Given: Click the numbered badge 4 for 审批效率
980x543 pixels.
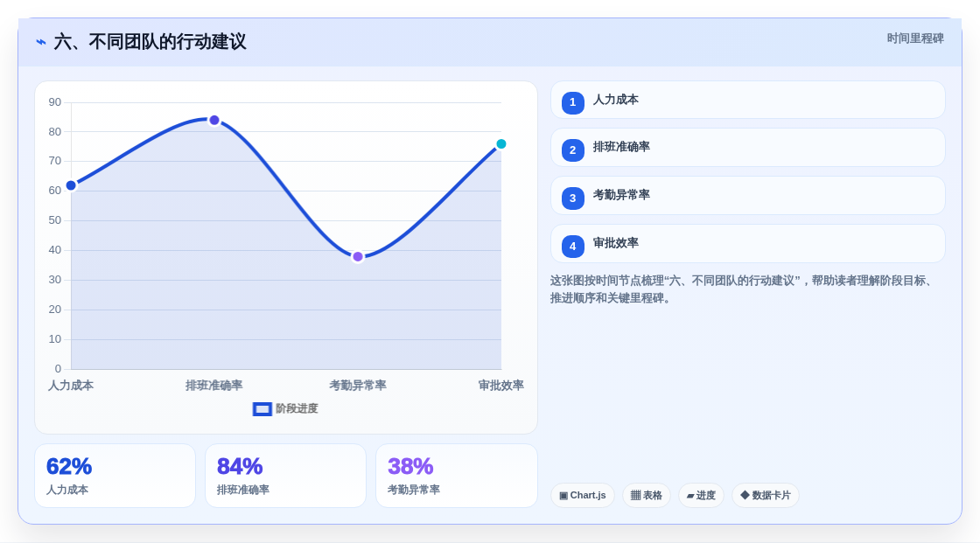Looking at the screenshot, I should tap(572, 247).
